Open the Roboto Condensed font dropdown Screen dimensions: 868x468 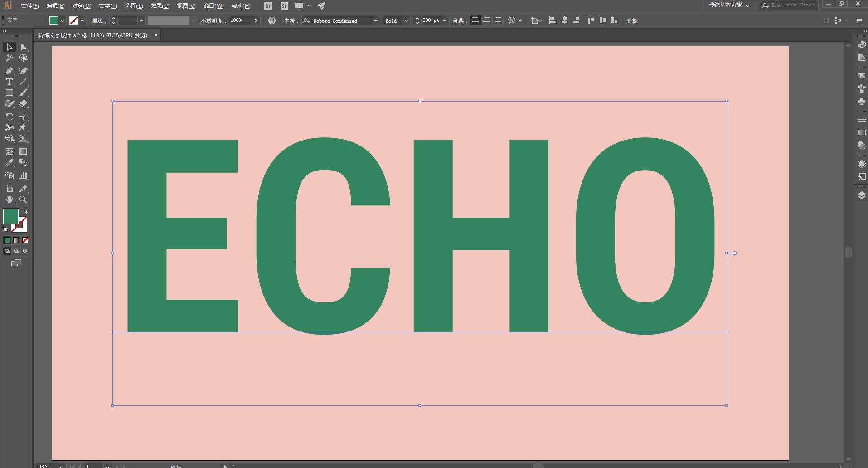coord(375,21)
